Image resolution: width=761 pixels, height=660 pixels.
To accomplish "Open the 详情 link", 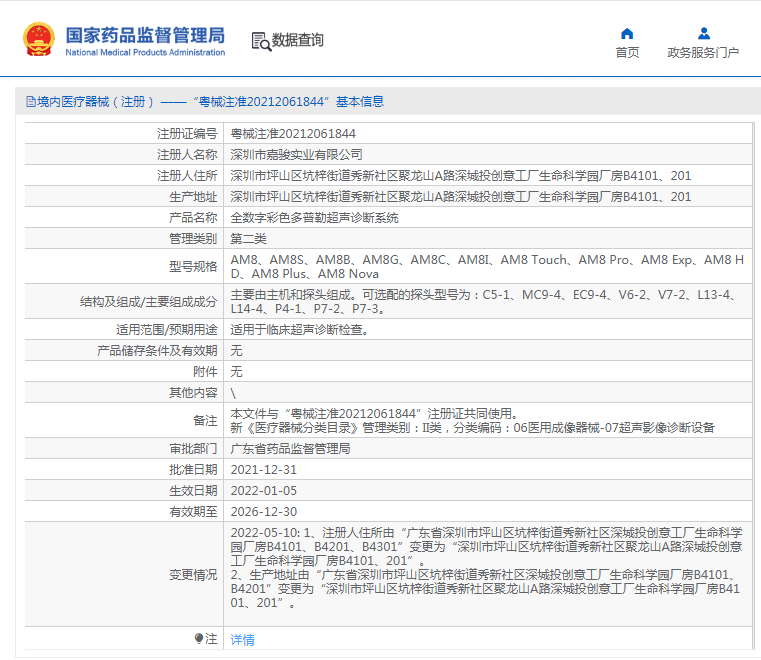I will [242, 640].
